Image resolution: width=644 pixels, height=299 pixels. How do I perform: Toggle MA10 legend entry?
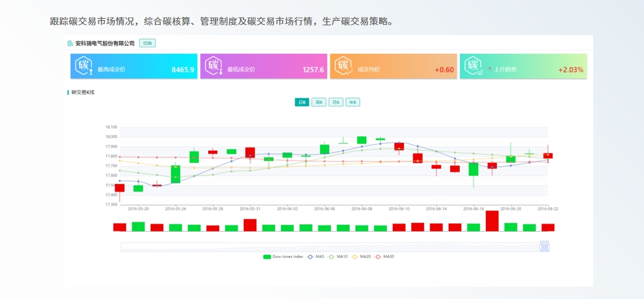point(338,257)
